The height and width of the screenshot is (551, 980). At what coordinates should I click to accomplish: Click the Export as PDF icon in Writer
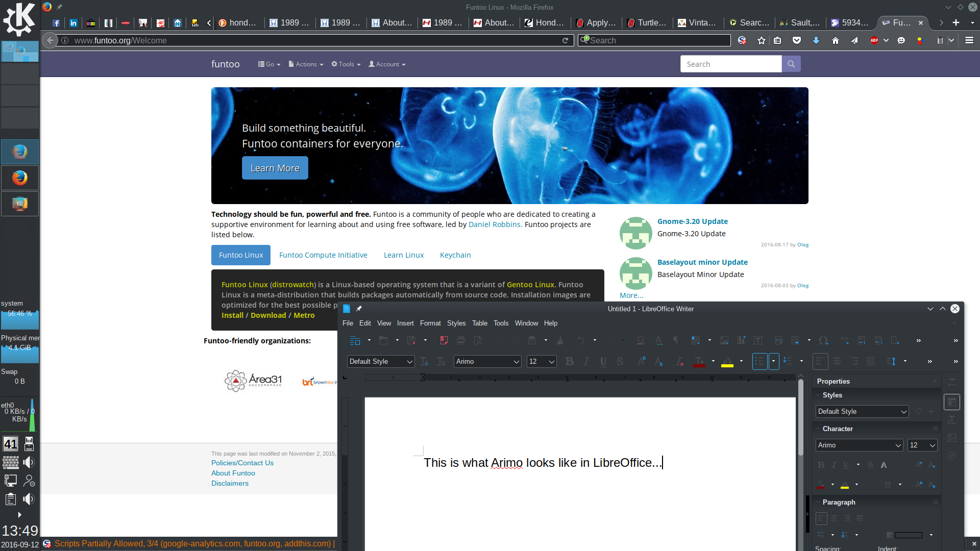tap(444, 340)
